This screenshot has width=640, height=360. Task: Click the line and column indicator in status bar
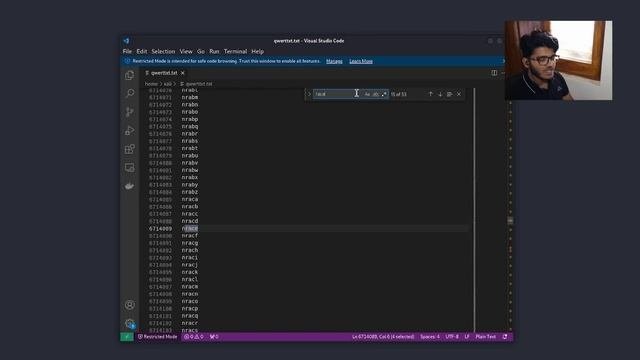[383, 337]
